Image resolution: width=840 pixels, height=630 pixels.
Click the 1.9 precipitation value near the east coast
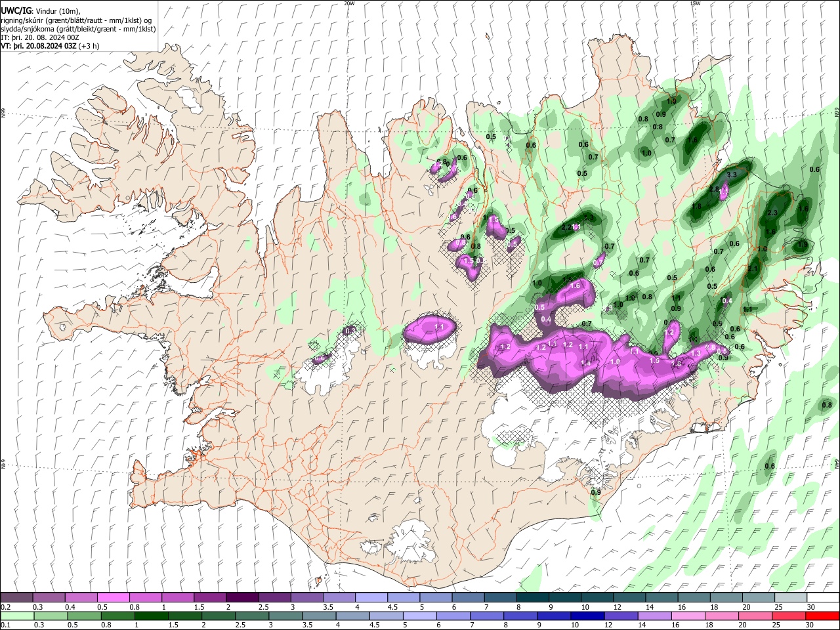click(x=802, y=244)
